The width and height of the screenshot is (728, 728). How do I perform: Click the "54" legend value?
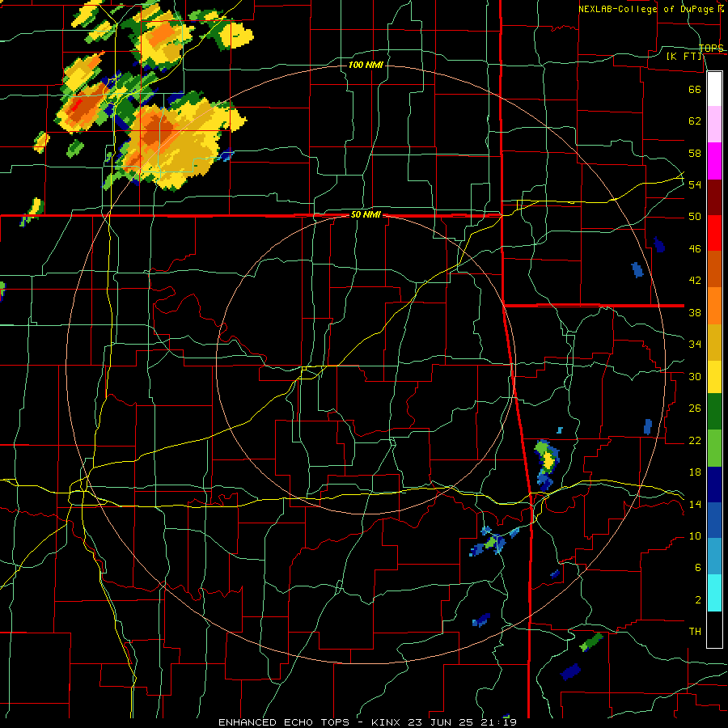695,184
